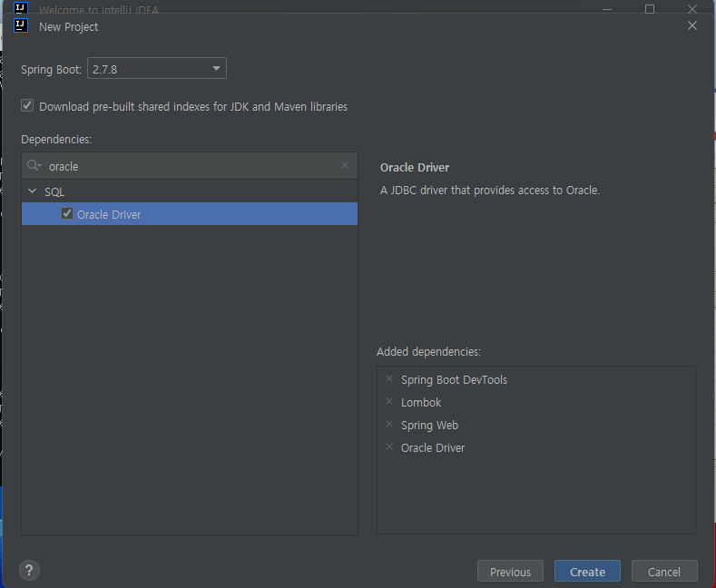Remove Lombok from added dependencies
The image size is (716, 588).
(389, 401)
